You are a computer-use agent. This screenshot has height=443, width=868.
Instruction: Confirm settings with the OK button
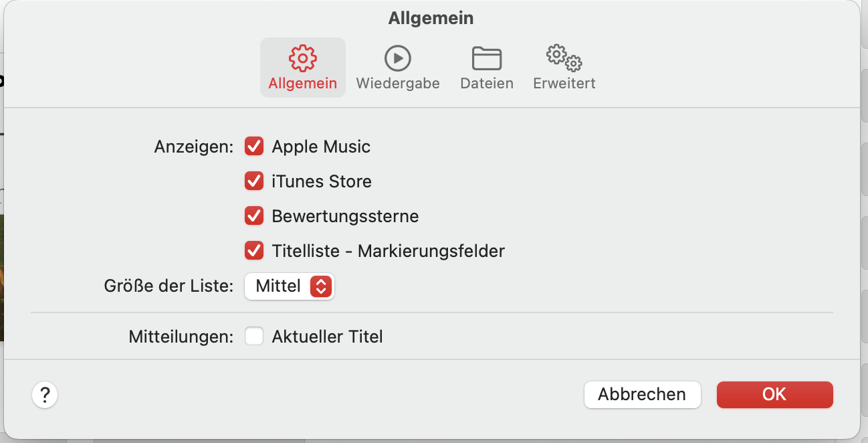click(774, 395)
